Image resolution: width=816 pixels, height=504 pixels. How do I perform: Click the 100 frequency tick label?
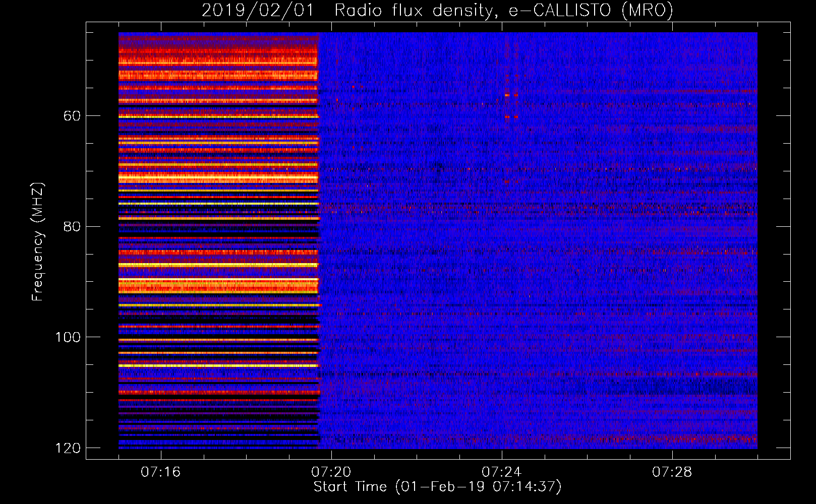[68, 337]
